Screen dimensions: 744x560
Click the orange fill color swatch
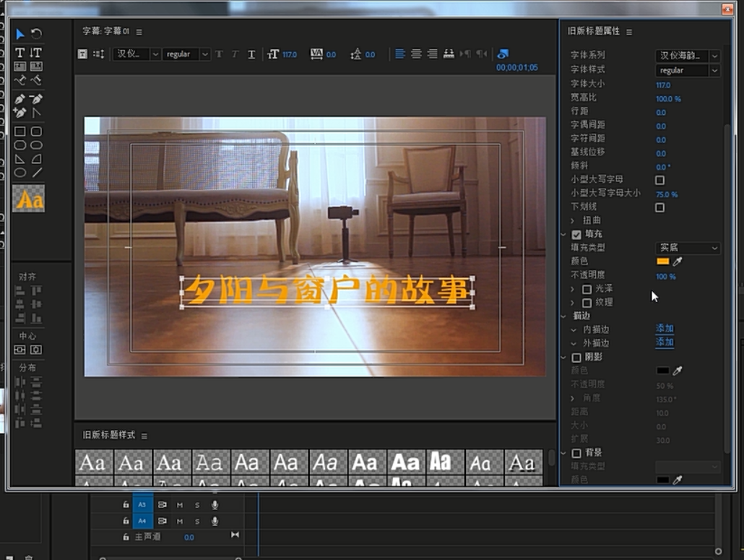pyautogui.click(x=662, y=262)
